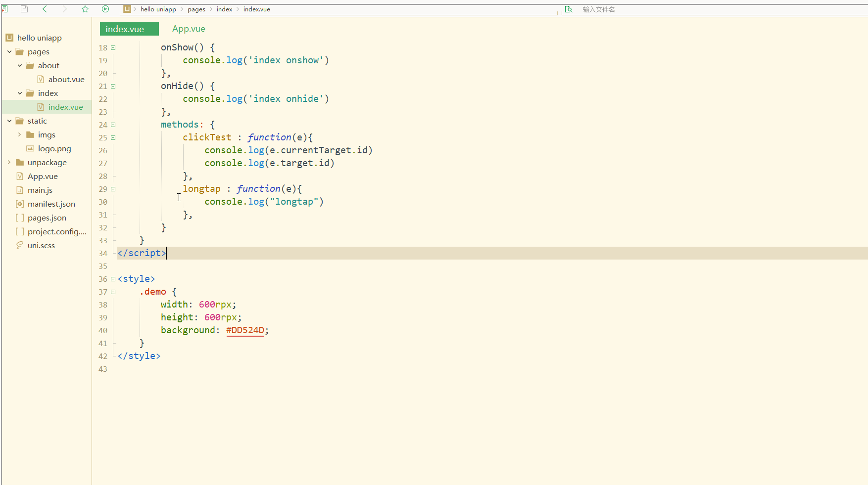This screenshot has height=485, width=868.
Task: Click line number 35 in the gutter
Action: tap(103, 266)
